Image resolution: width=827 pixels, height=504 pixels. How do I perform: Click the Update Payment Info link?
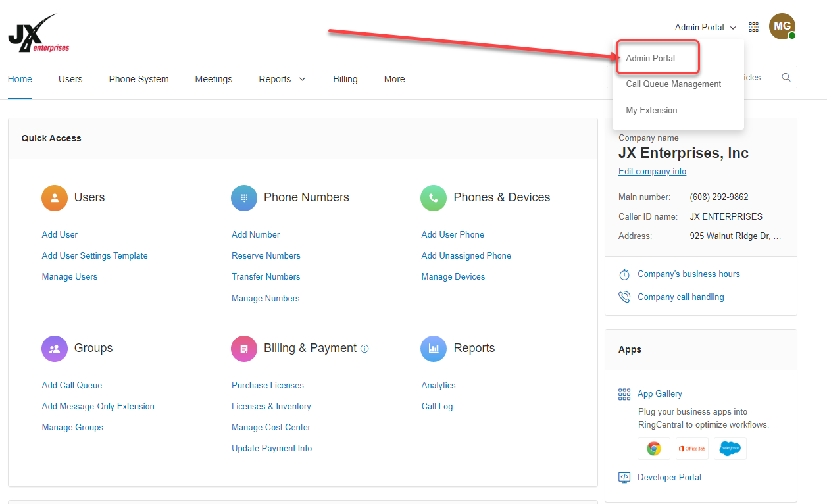coord(272,448)
